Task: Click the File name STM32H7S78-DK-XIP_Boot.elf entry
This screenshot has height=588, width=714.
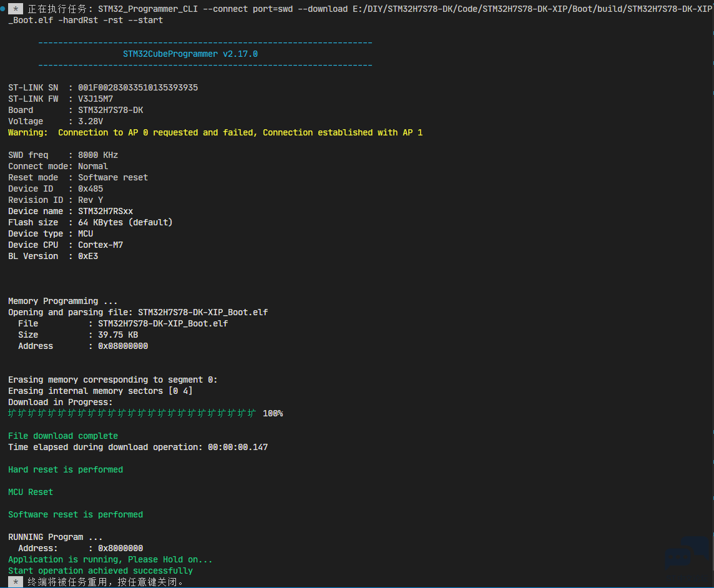Action: click(163, 323)
